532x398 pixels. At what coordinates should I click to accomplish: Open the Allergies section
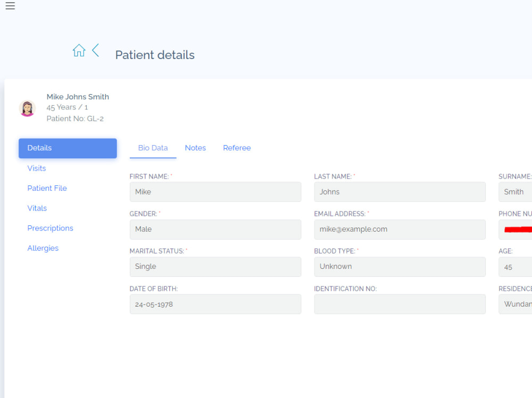[43, 248]
